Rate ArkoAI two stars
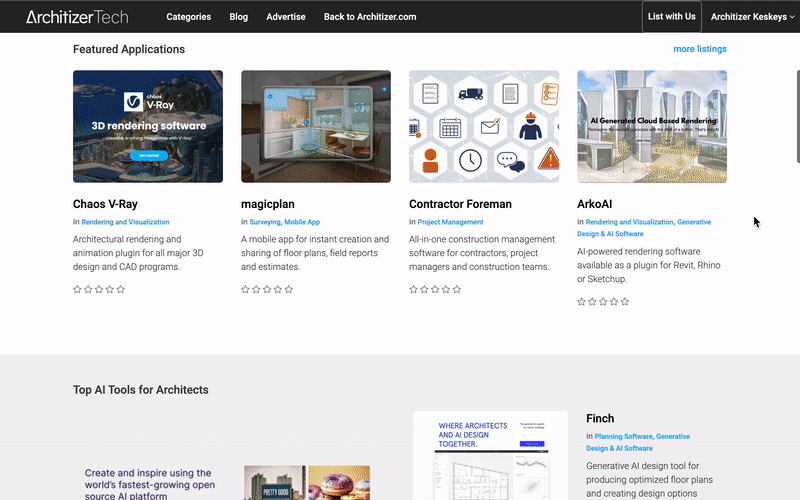This screenshot has height=500, width=800. coord(592,302)
